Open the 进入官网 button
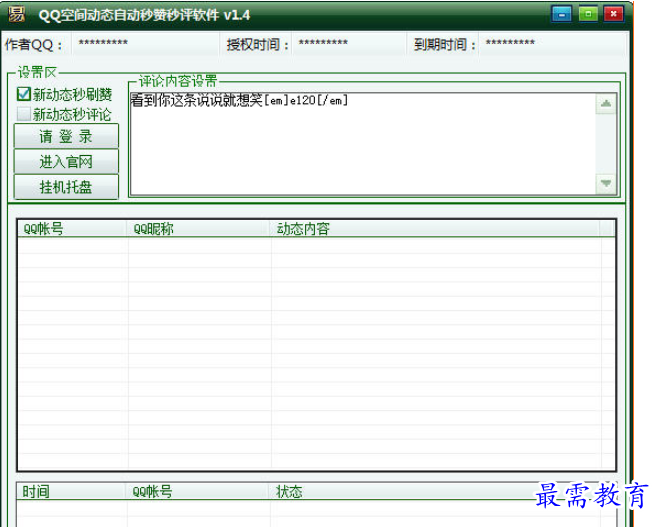Viewport: 657px width, 527px height. [x=66, y=161]
